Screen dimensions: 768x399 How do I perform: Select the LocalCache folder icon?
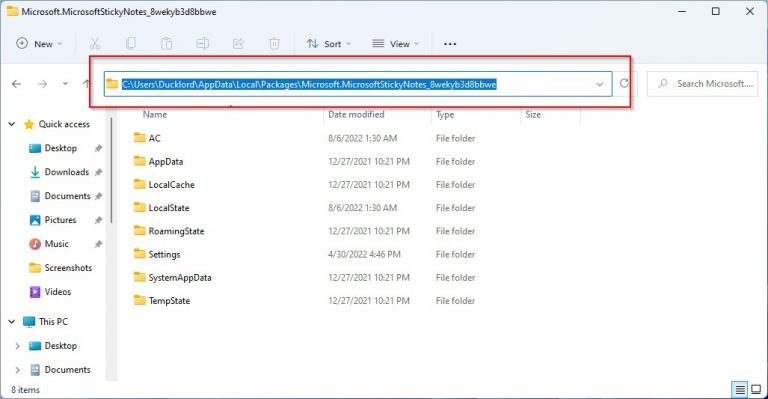coord(140,184)
